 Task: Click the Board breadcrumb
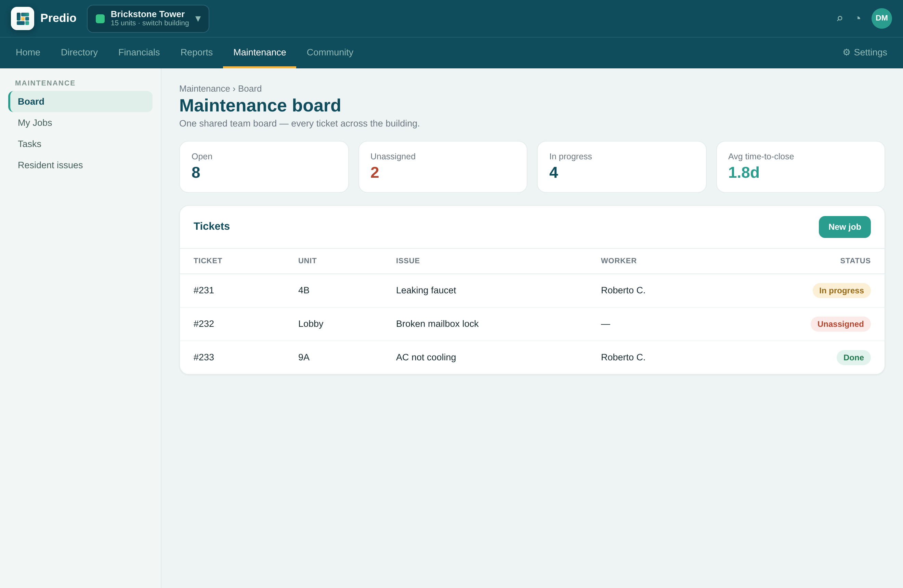(x=250, y=89)
